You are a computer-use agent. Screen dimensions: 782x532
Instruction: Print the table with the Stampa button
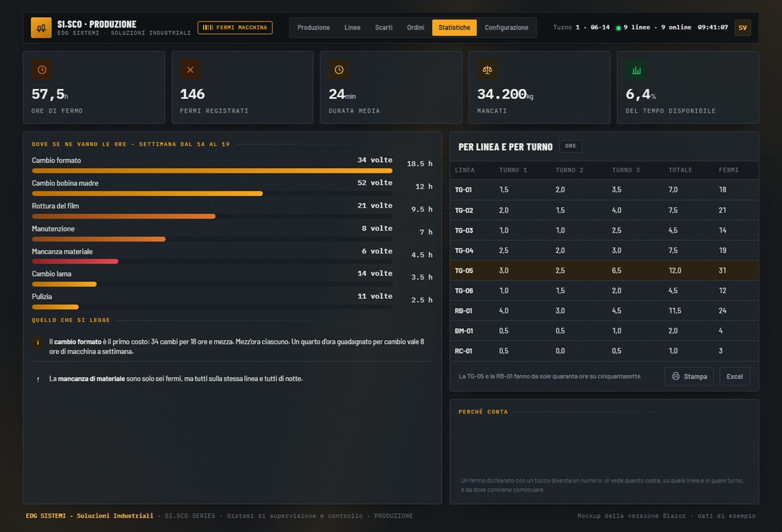point(689,376)
